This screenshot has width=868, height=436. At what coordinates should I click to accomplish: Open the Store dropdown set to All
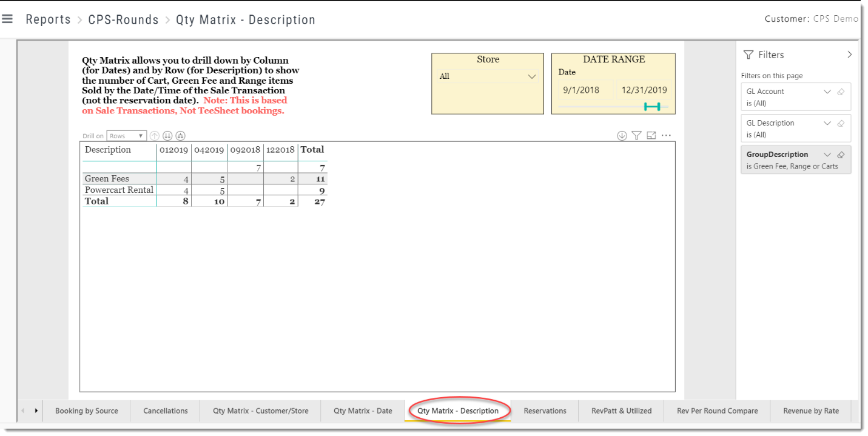point(488,76)
